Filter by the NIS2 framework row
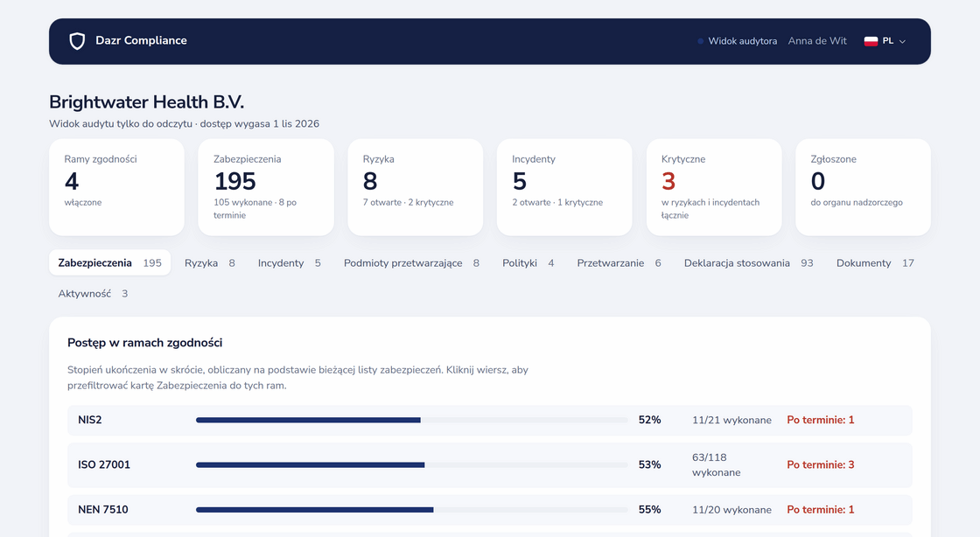Screen dimensions: 980x537 490,420
